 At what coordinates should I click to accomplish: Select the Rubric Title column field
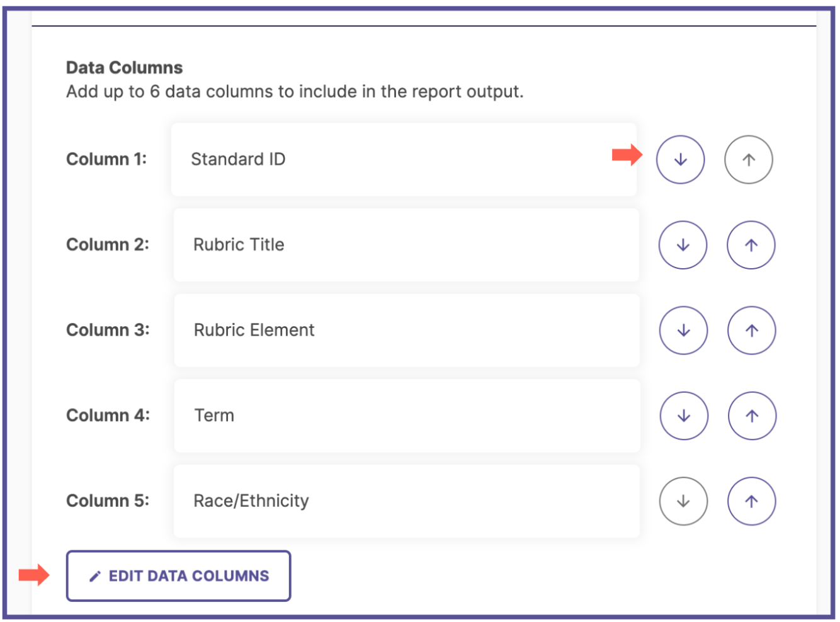tap(406, 245)
